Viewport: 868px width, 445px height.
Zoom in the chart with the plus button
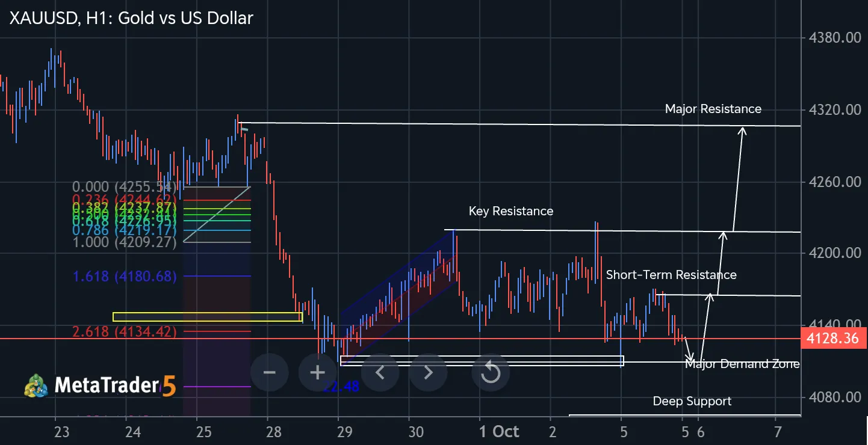318,373
